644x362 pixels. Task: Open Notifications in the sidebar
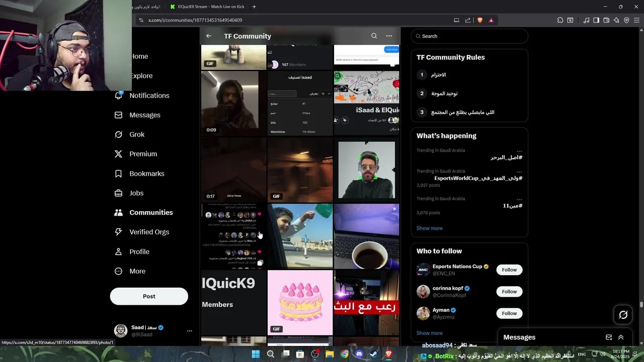tap(143, 96)
